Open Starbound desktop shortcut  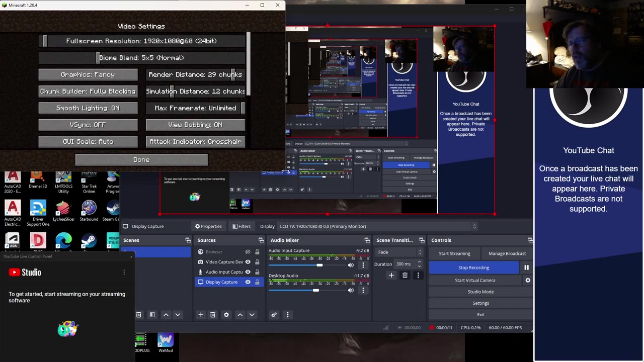coord(89,211)
